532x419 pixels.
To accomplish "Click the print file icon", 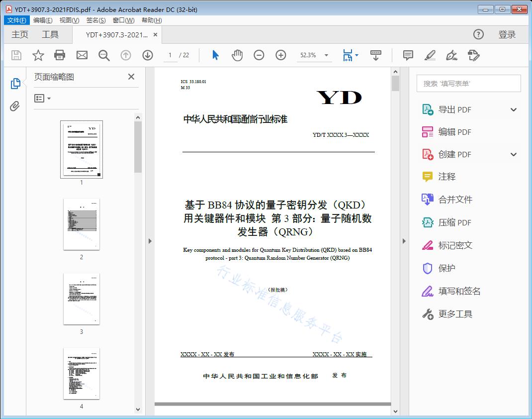I will [60, 55].
